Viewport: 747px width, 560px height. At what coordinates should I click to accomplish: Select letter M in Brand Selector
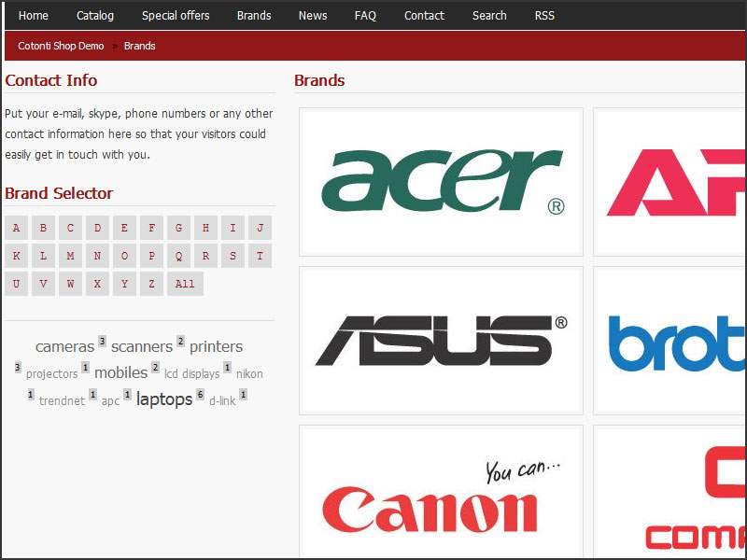pos(71,257)
